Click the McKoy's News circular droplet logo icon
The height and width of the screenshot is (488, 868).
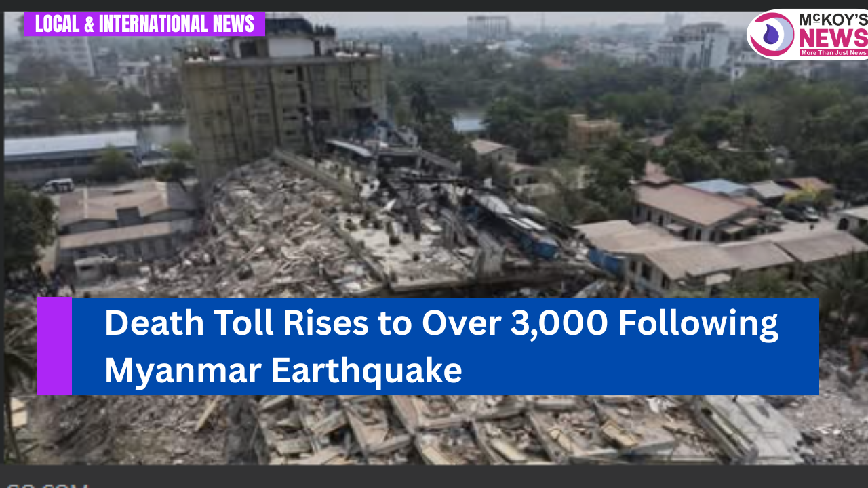tap(772, 34)
